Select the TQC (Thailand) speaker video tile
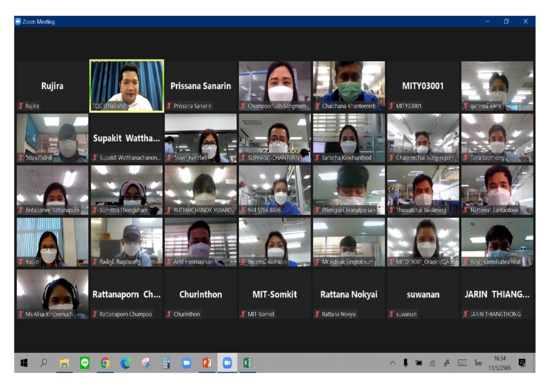 pyautogui.click(x=127, y=86)
